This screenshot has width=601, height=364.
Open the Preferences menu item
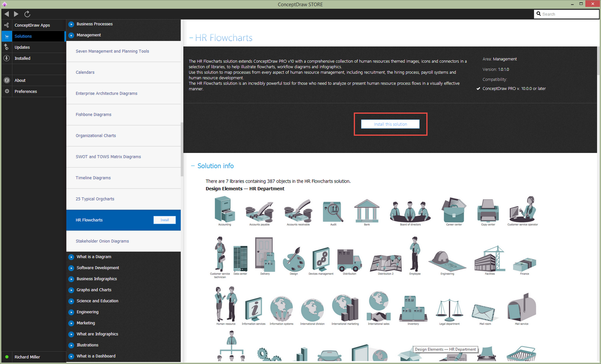[x=26, y=91]
